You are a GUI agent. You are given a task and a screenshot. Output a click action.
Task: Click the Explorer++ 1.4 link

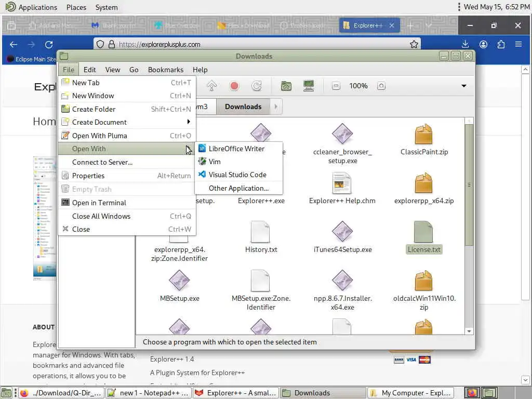click(172, 359)
